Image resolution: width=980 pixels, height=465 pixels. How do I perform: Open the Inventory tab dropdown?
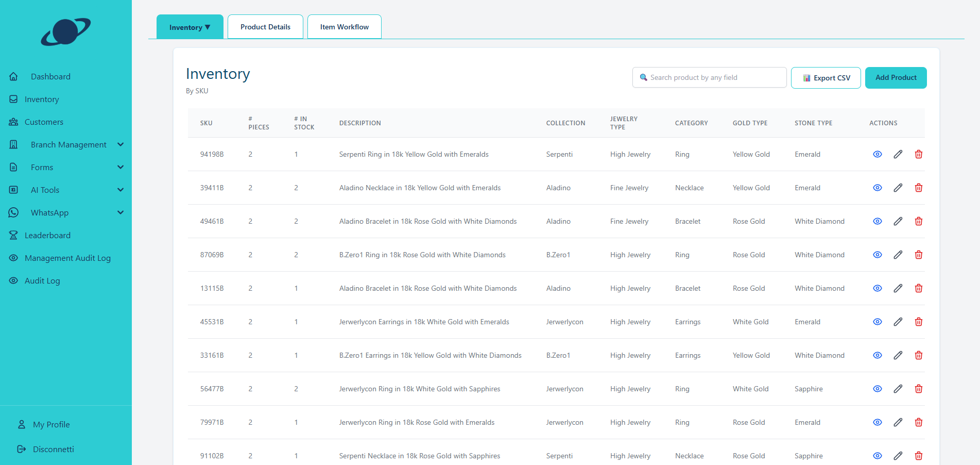click(190, 27)
